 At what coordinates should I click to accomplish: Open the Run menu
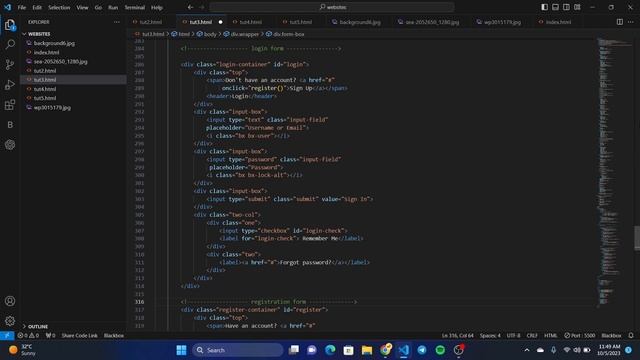pos(113,7)
